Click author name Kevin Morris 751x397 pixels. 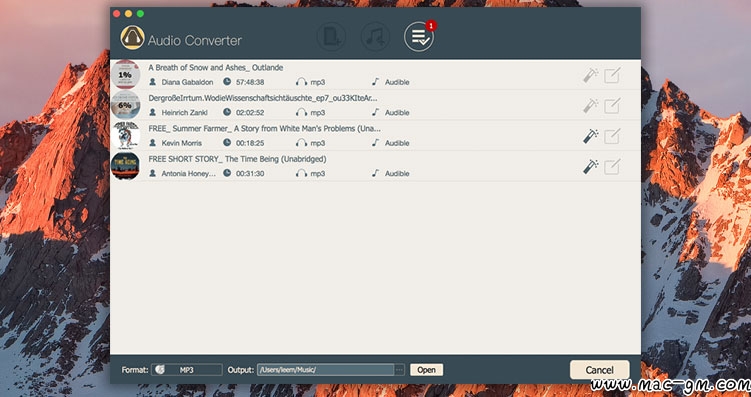(x=182, y=143)
